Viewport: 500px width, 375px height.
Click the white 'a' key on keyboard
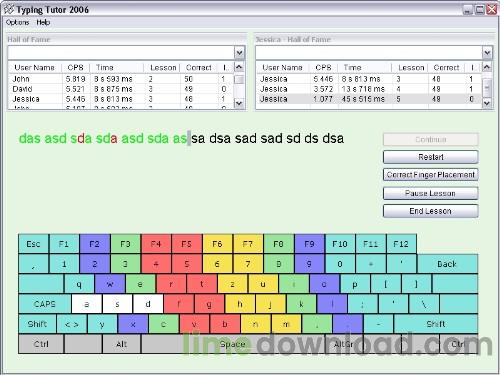click(86, 304)
